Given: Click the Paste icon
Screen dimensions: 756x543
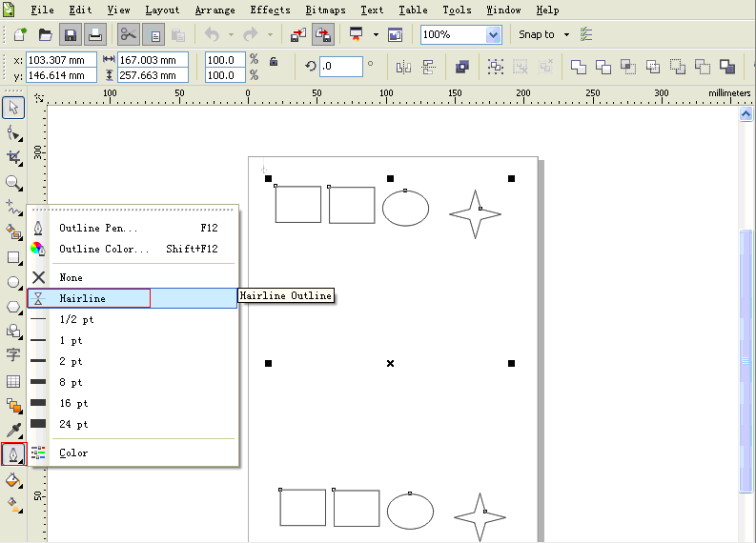Looking at the screenshot, I should [x=178, y=34].
